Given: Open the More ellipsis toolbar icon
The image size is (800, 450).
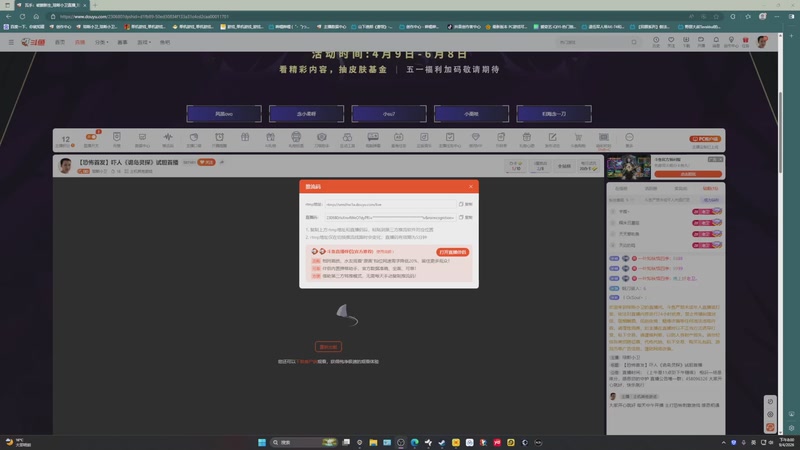Looking at the screenshot, I should click(x=629, y=137).
